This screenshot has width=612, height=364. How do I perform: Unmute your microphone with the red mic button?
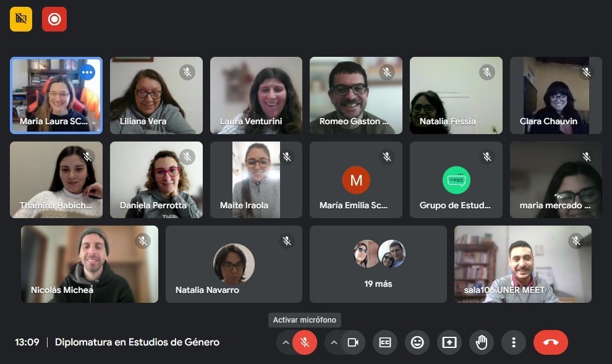pos(305,342)
